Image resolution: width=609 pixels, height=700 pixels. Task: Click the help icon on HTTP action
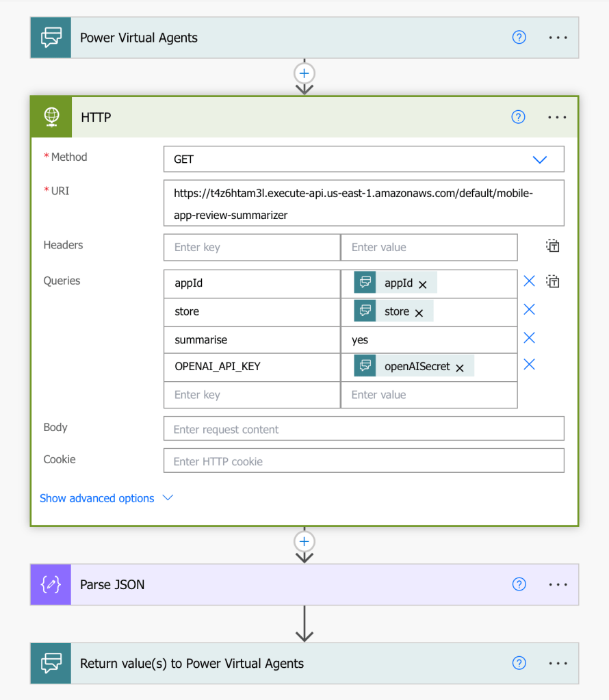coord(518,117)
